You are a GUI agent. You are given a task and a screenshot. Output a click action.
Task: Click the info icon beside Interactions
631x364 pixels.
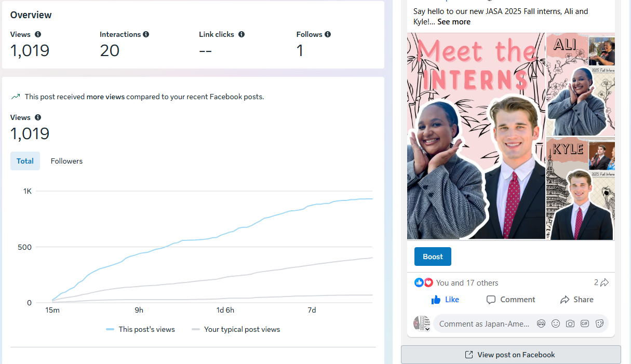(146, 34)
